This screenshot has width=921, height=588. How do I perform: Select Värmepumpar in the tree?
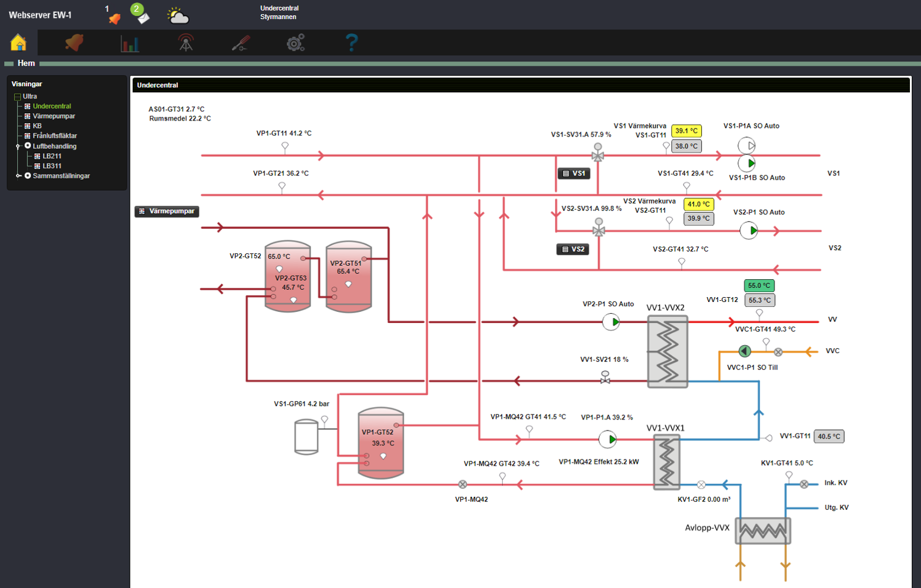pos(54,116)
